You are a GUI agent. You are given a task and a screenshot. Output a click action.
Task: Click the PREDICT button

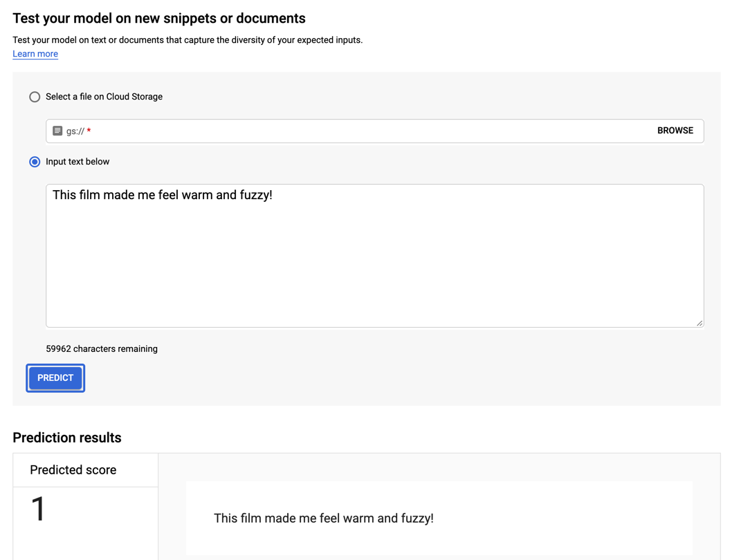tap(55, 378)
